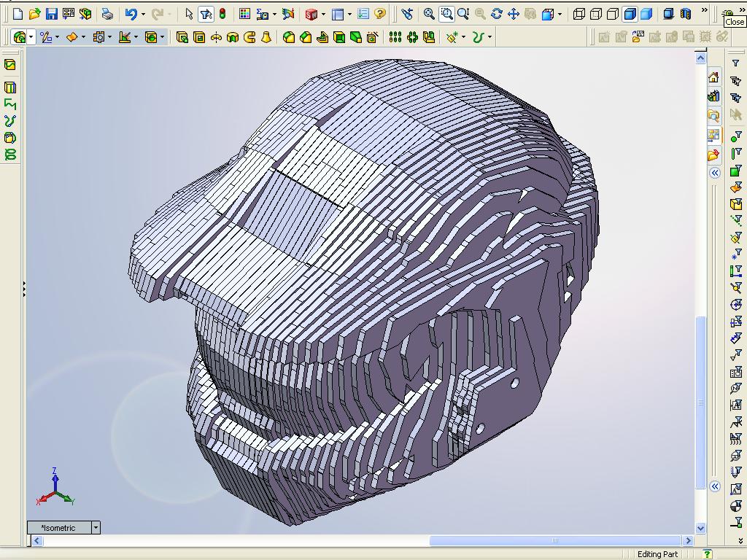Click the Revolved Boss feature icon
Viewport: 747px width, 560px height.
click(x=216, y=36)
